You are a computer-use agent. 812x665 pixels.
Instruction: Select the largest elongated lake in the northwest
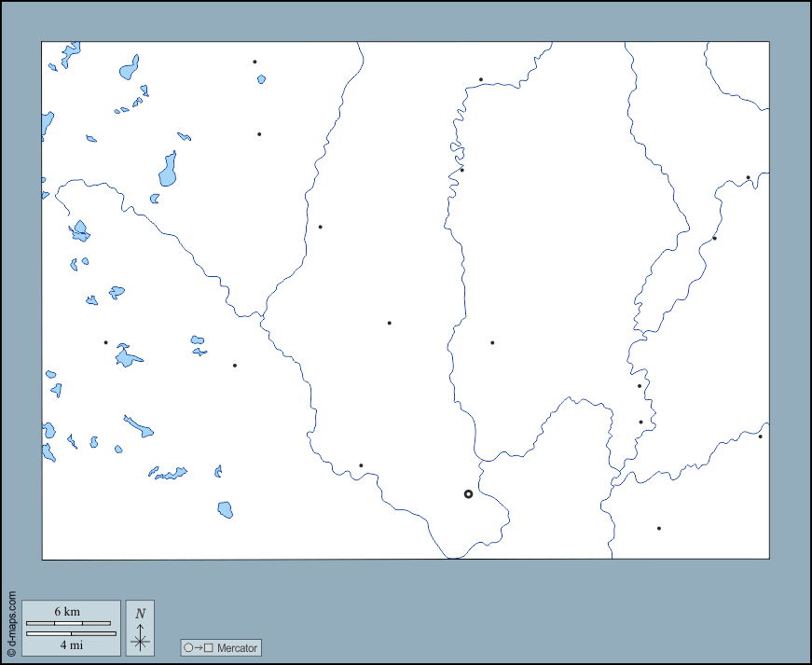168,170
